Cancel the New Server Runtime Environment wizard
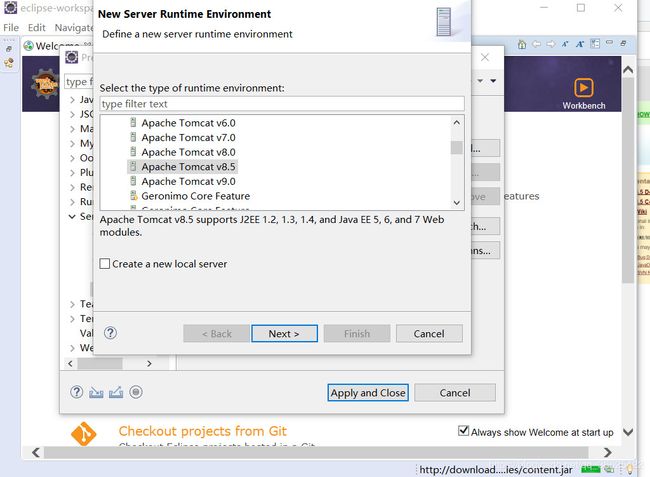 coord(429,334)
